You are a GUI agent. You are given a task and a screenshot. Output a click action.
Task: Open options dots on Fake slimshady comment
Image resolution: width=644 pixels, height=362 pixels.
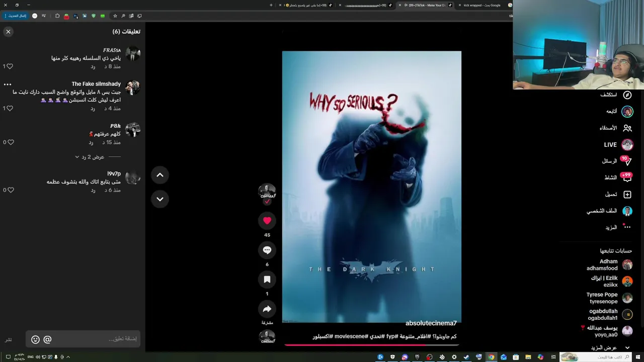coord(8,84)
